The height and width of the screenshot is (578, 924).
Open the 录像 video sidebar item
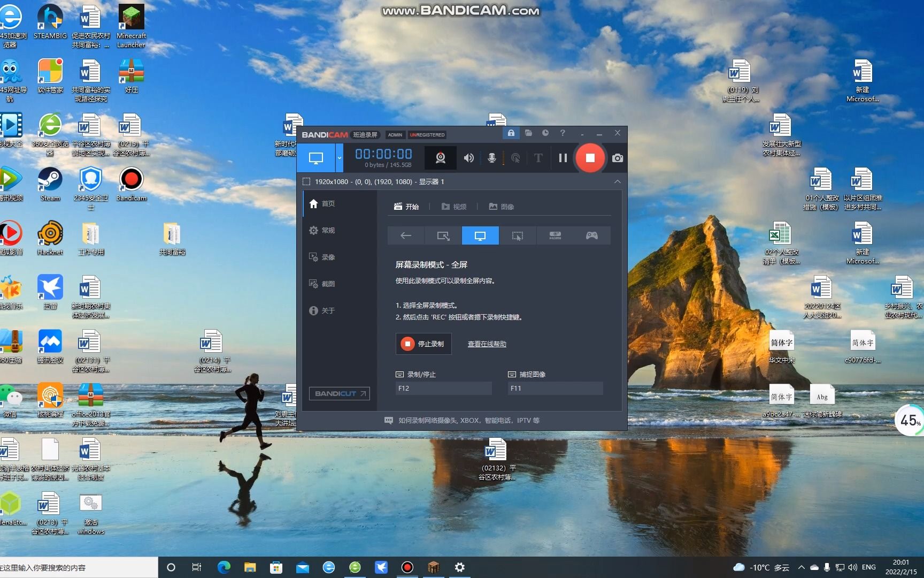click(x=340, y=257)
